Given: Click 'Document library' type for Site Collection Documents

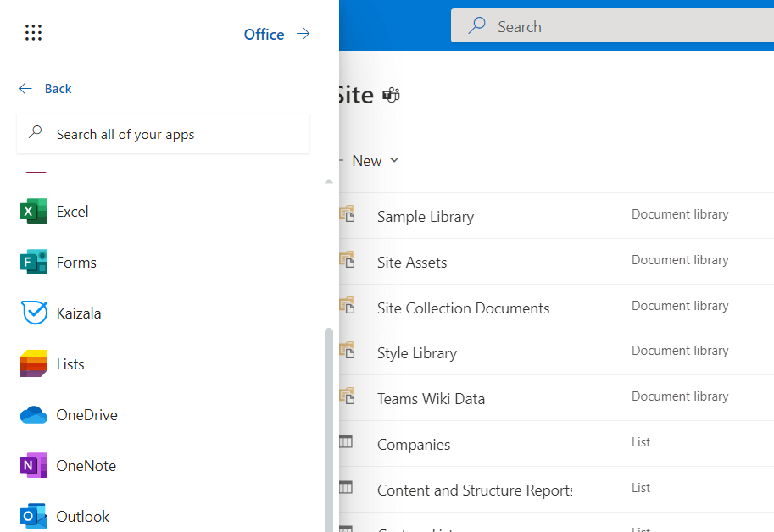Looking at the screenshot, I should (x=680, y=306).
